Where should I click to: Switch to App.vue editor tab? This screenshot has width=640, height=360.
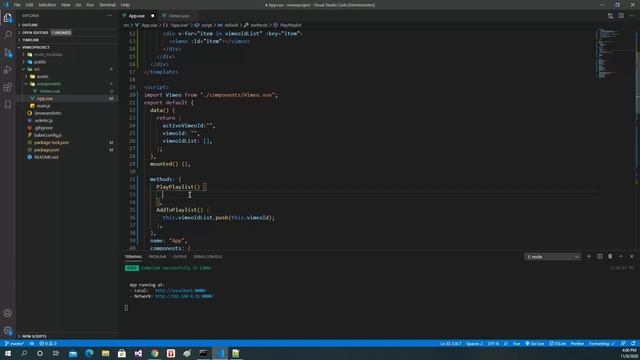pyautogui.click(x=139, y=16)
